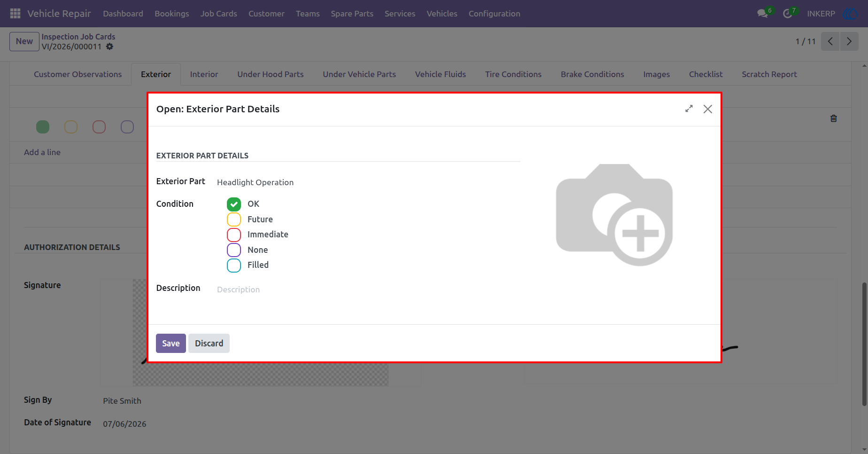Switch to Under Hood Parts tab
Viewport: 868px width, 454px height.
[x=271, y=74]
